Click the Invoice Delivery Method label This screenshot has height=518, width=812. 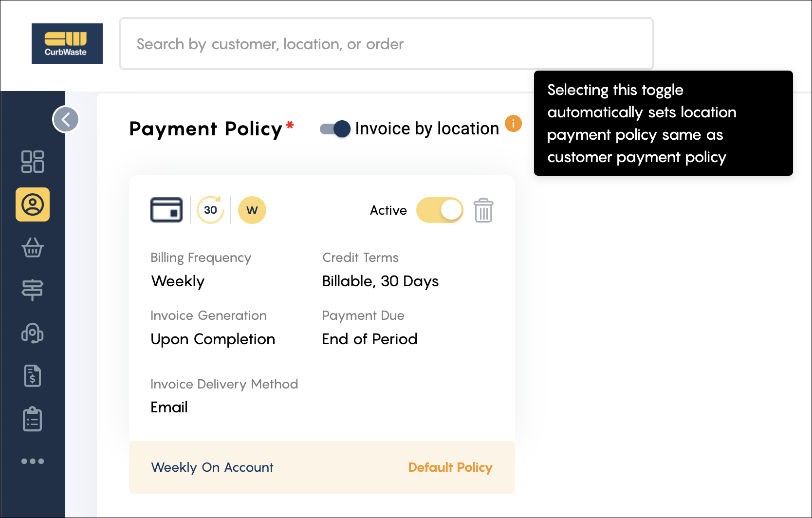click(x=224, y=384)
